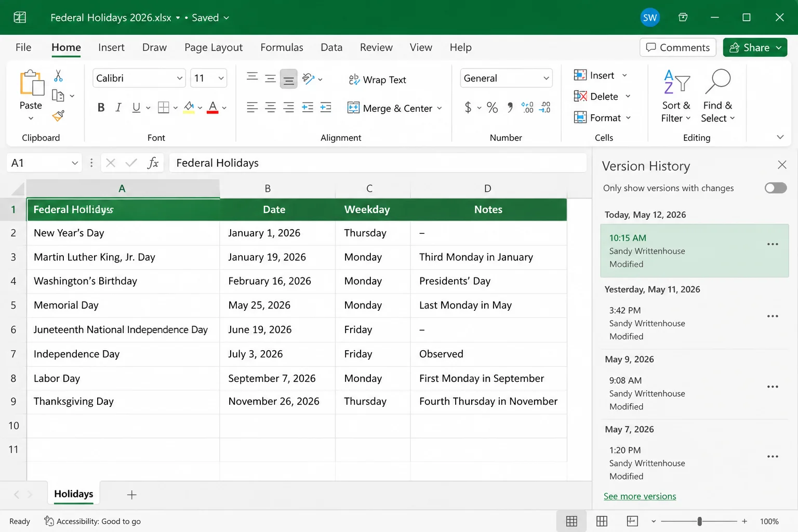Screen dimensions: 798x532
Task: Apply Comma Style format
Action: (x=510, y=108)
